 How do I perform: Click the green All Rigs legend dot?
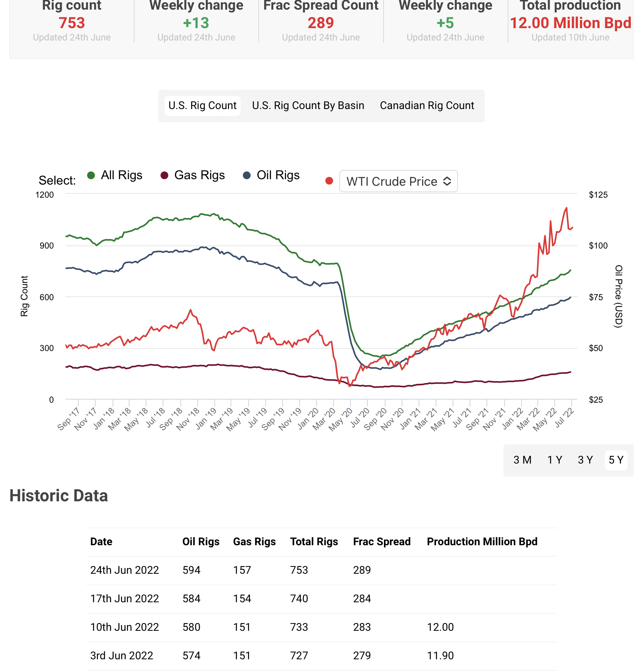91,175
